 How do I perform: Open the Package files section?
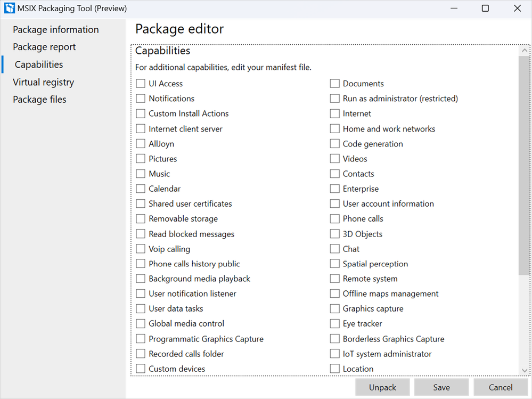tap(39, 100)
